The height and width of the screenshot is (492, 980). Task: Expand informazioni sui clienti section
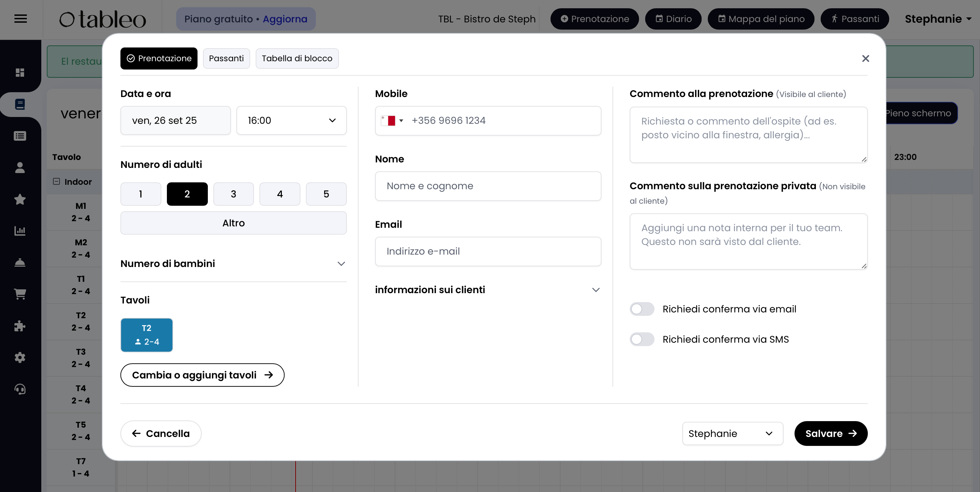pyautogui.click(x=488, y=290)
